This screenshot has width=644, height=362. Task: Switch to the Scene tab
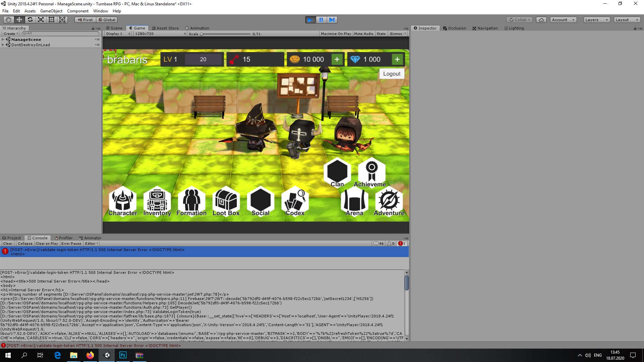click(x=114, y=28)
